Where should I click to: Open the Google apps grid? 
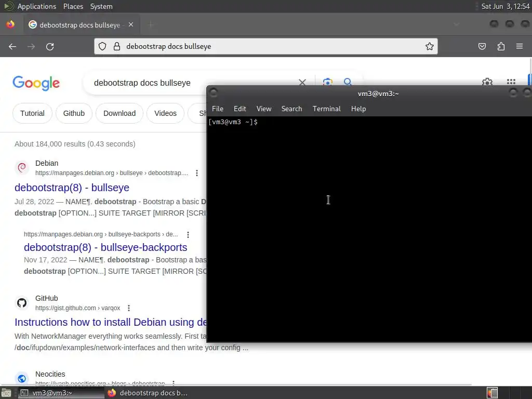coord(511,82)
